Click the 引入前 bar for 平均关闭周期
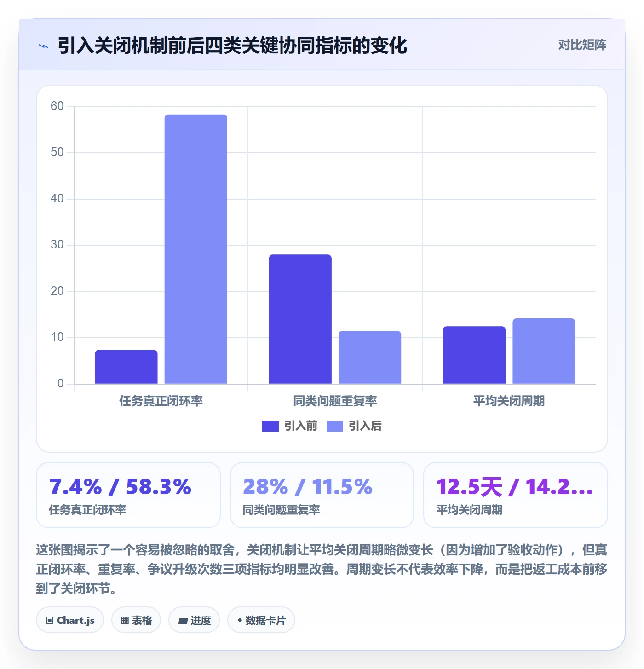Viewport: 644px width, 669px height. [x=474, y=355]
